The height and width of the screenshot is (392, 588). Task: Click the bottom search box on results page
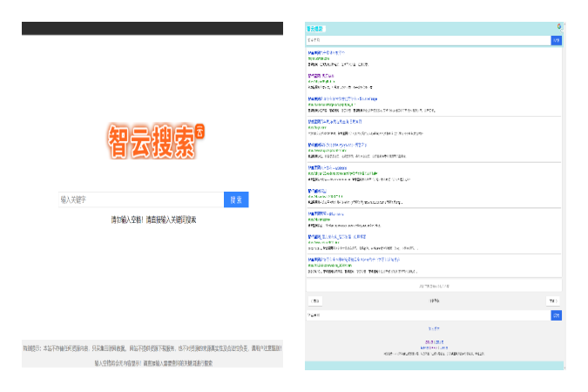pos(428,314)
